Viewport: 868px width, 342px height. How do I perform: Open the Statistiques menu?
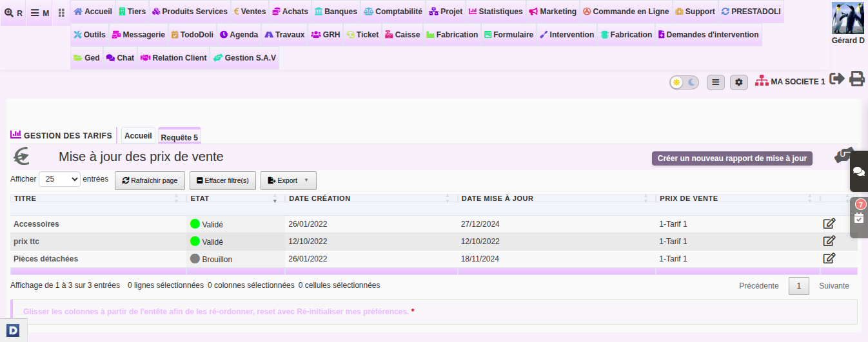496,12
